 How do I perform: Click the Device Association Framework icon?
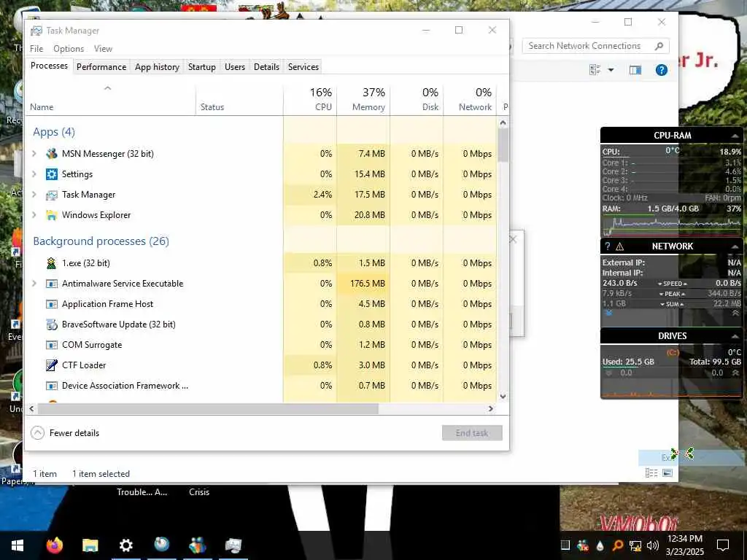pos(52,386)
